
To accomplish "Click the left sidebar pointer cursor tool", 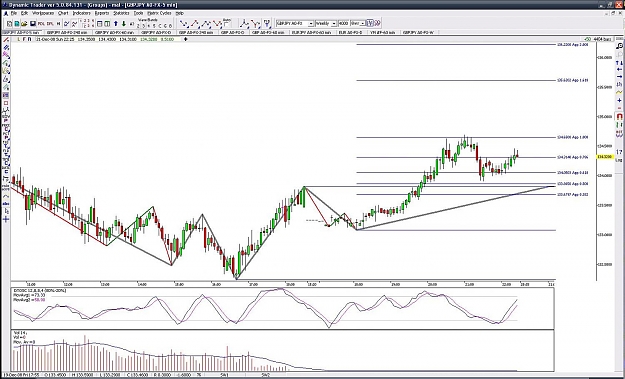I will coord(6,211).
